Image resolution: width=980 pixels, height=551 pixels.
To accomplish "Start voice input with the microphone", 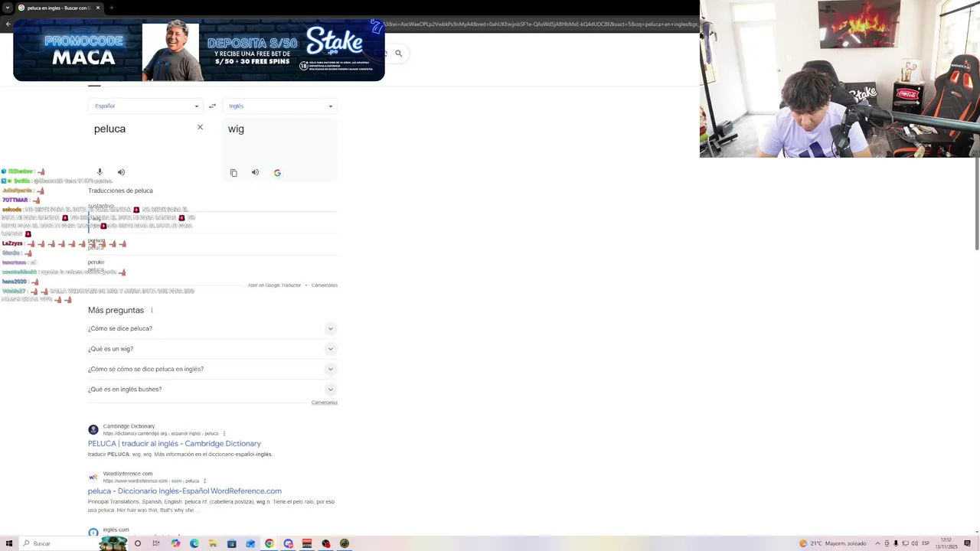I will click(x=100, y=172).
